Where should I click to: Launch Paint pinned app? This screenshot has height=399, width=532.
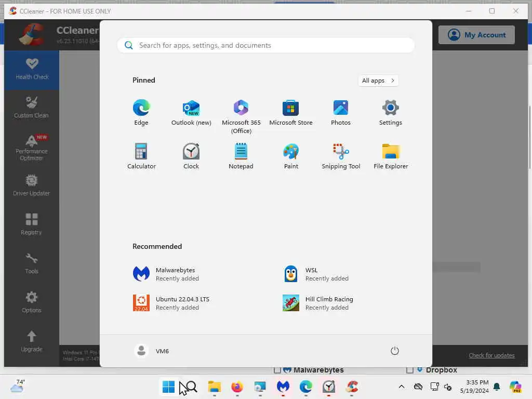coord(291,156)
